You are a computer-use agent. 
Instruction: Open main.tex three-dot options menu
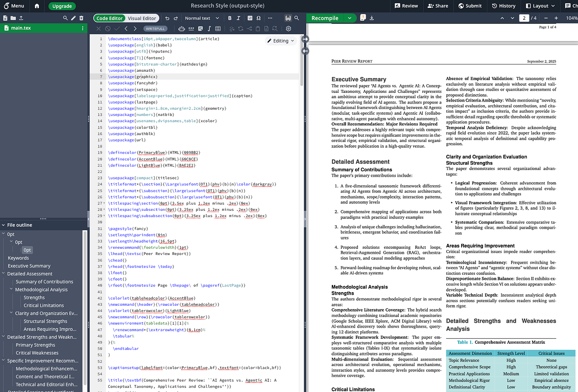tap(83, 28)
